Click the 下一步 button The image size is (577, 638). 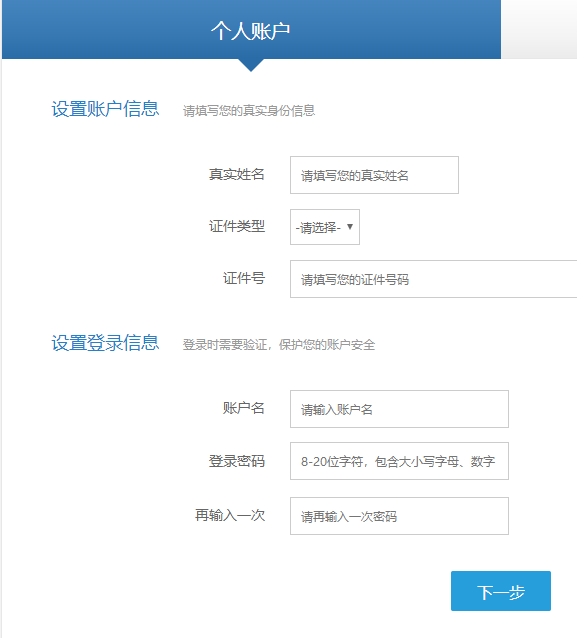point(501,591)
